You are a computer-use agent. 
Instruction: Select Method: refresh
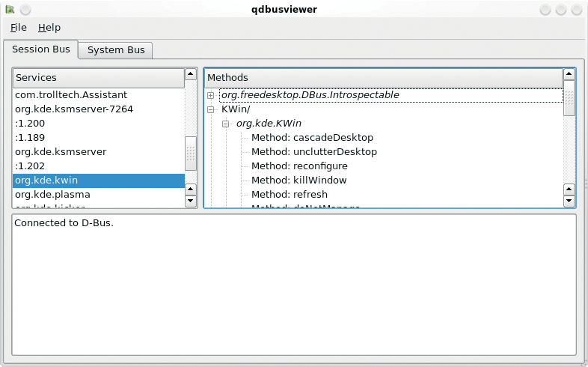click(290, 195)
